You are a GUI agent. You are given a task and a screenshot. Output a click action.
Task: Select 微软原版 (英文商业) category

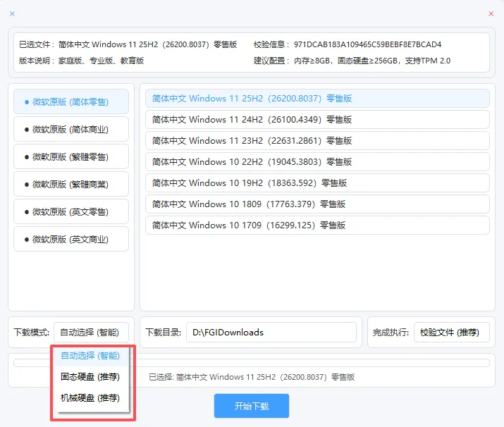(71, 240)
